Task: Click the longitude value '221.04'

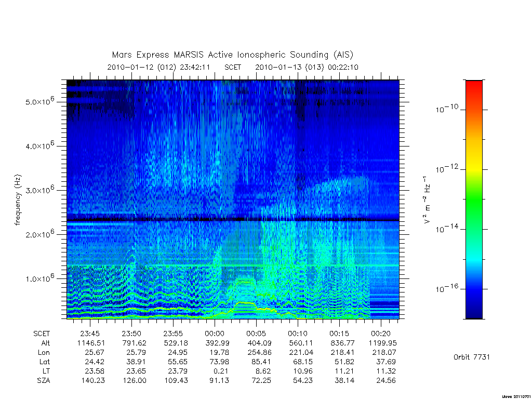Action: pyautogui.click(x=300, y=353)
